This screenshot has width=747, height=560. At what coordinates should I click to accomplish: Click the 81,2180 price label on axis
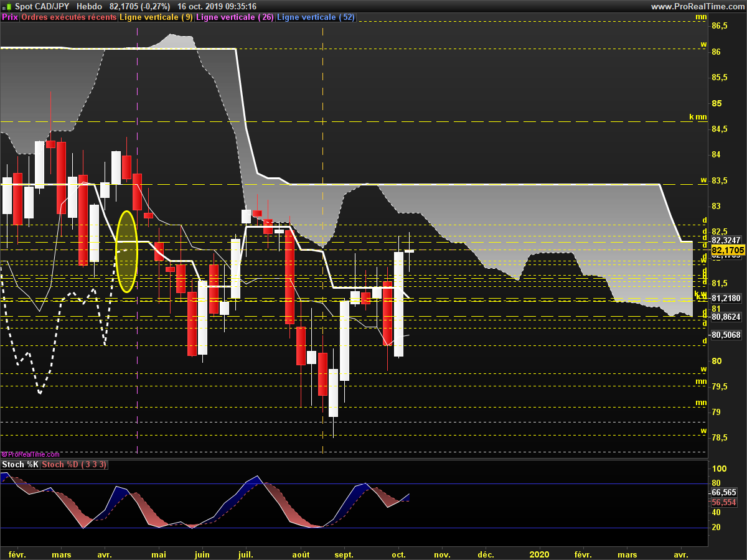726,299
